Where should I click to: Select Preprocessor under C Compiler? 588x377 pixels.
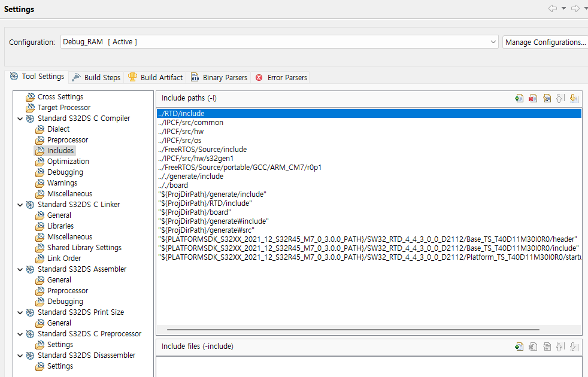pos(68,140)
